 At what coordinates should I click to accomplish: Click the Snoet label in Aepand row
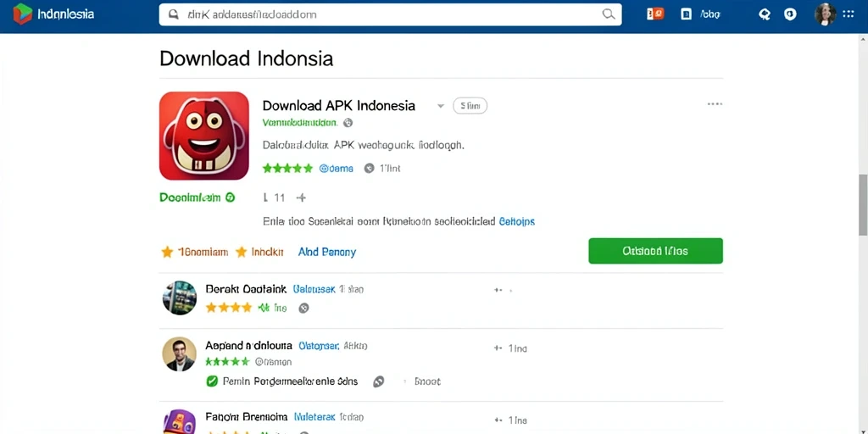click(x=427, y=381)
